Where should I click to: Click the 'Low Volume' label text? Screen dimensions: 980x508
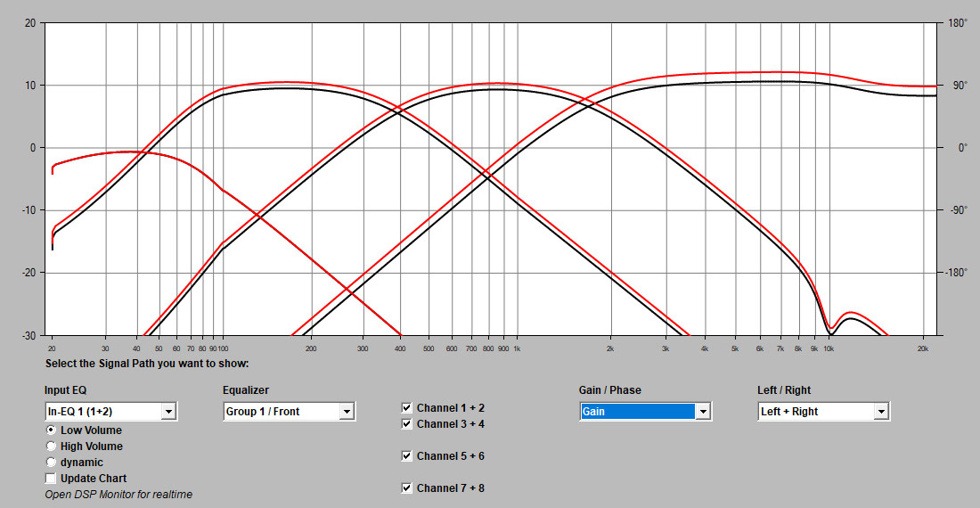tap(91, 430)
